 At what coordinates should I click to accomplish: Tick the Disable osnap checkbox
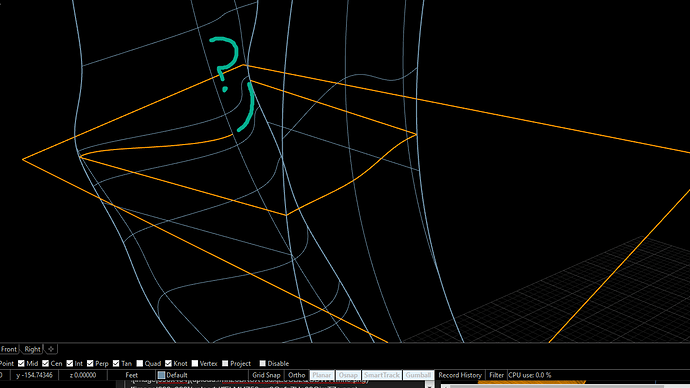(263, 363)
